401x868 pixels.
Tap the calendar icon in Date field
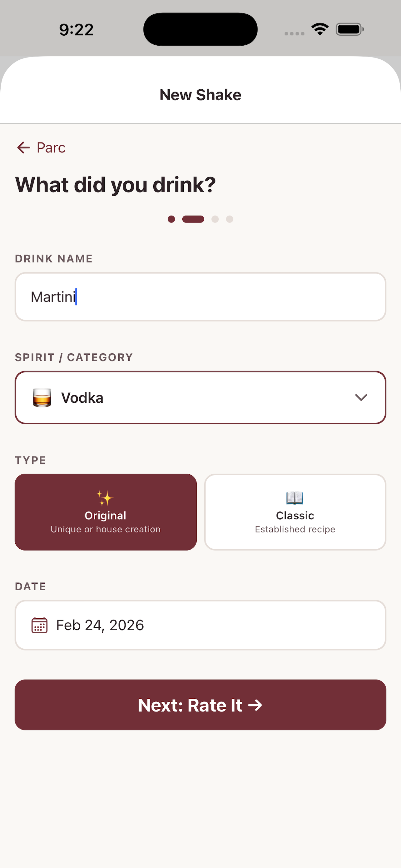tap(39, 625)
